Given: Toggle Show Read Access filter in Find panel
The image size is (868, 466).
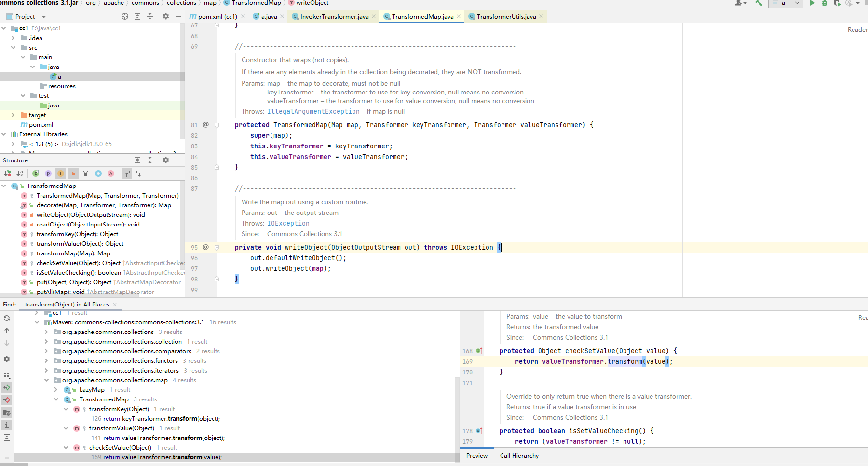Looking at the screenshot, I should [x=7, y=387].
